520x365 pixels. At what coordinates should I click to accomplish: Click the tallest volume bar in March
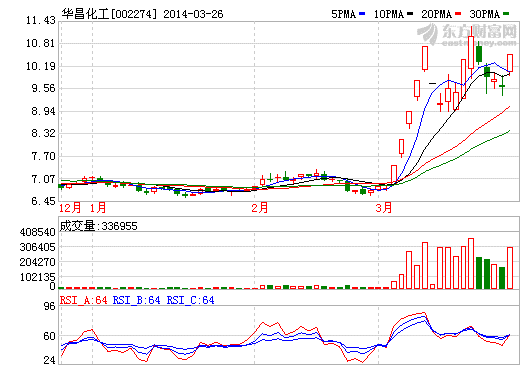click(x=471, y=264)
